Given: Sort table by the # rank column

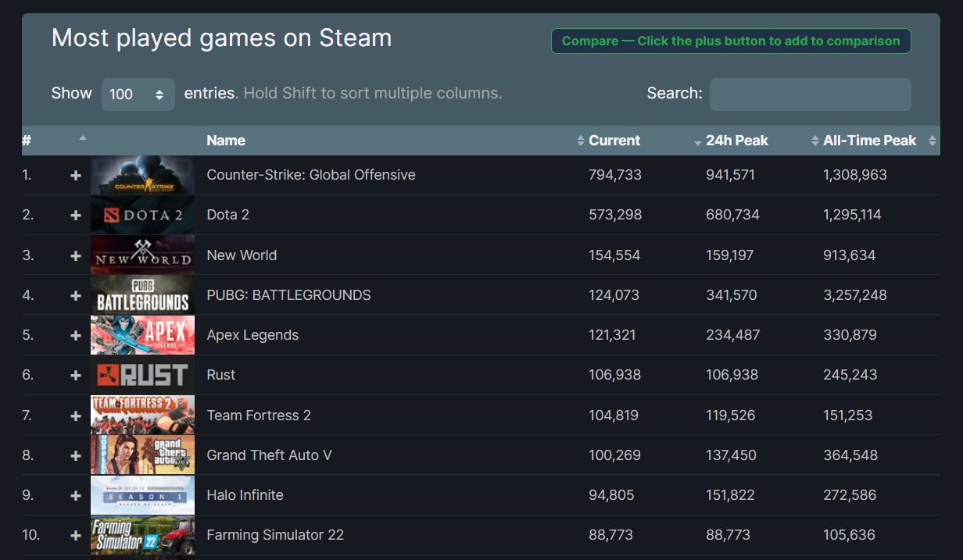Looking at the screenshot, I should [x=55, y=141].
